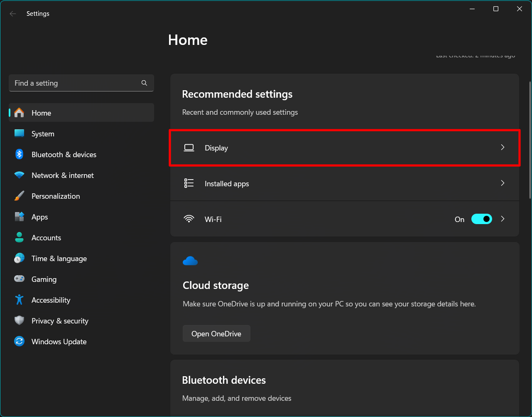532x417 pixels.
Task: Click "Recent and commonly used settings" text
Action: pyautogui.click(x=240, y=112)
